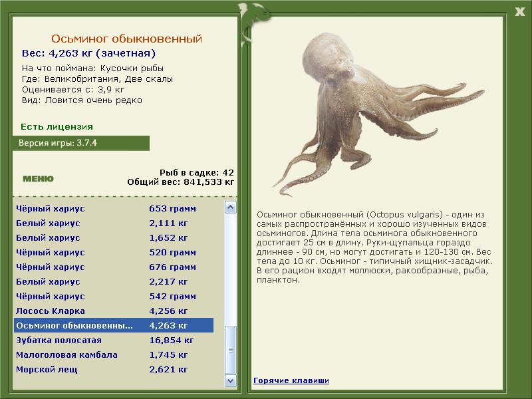
Task: Click the scrollbar down arrow in fish list
Action: (231, 380)
